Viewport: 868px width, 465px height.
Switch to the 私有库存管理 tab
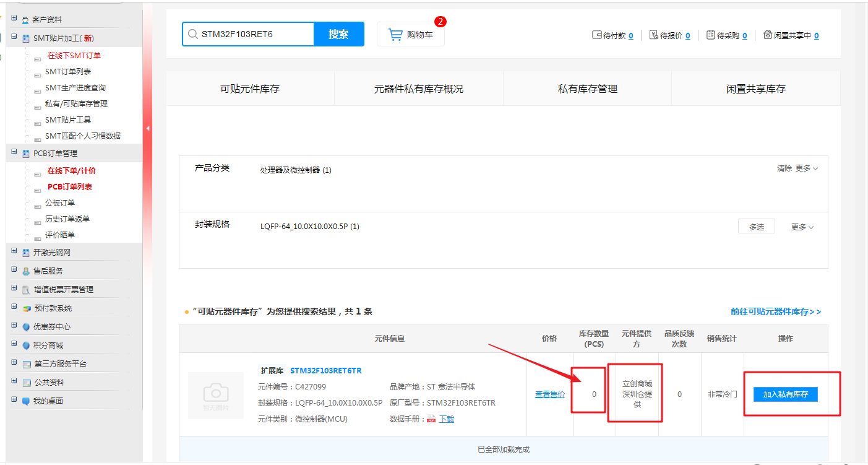click(587, 89)
